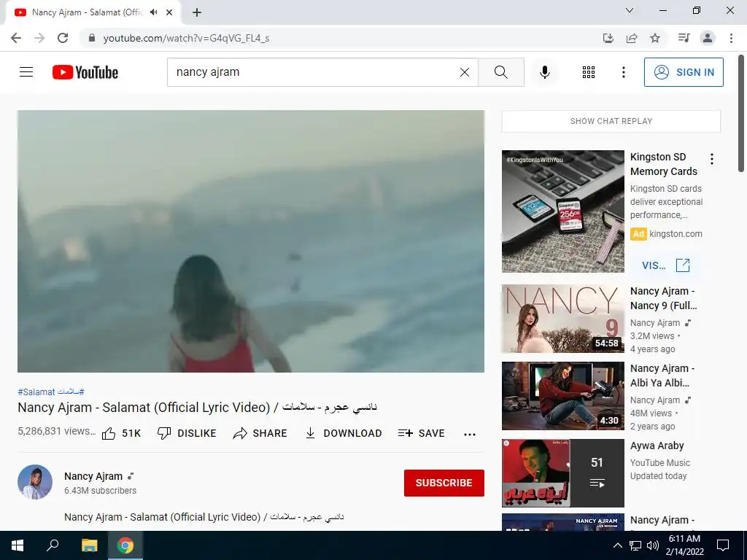Go forward in browser

(x=39, y=38)
